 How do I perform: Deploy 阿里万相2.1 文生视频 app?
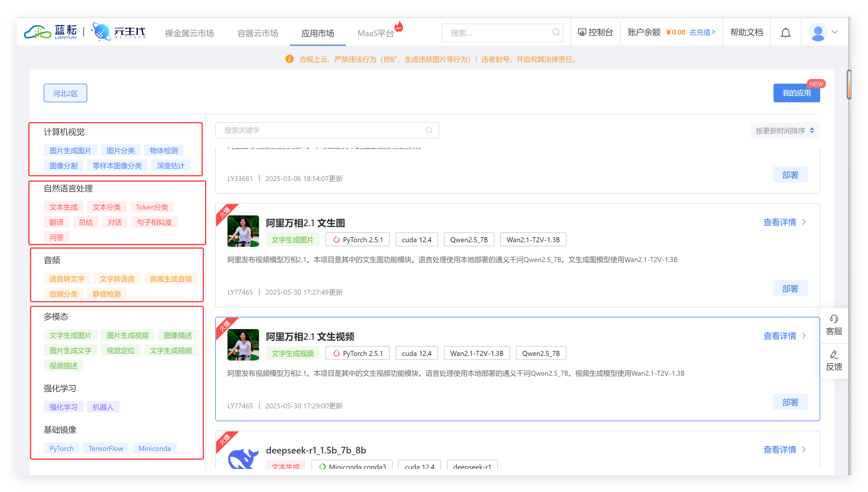[790, 402]
